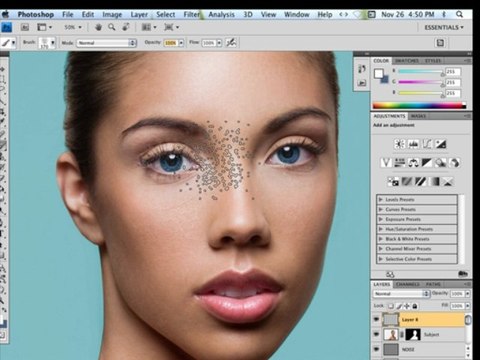Open the Opacity slider arrow in options bar
The image size is (480, 360).
click(x=181, y=43)
